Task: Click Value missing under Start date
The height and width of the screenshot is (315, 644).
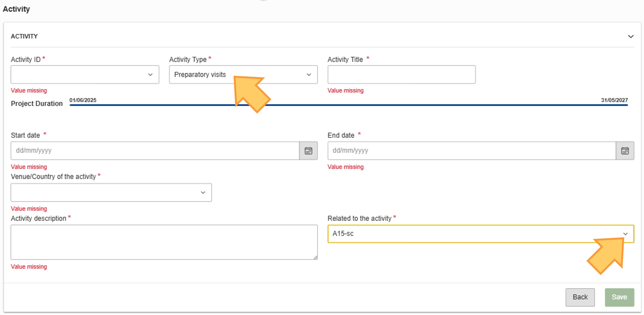Action: point(29,167)
